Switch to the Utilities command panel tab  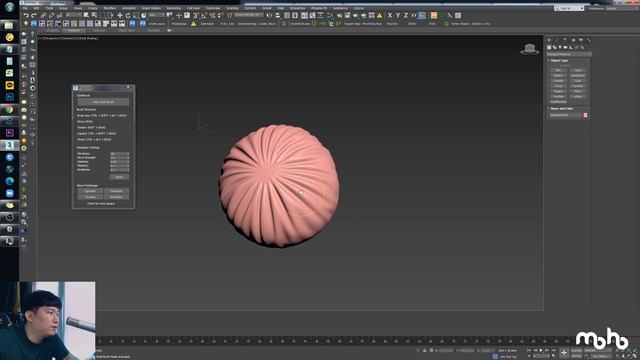589,40
